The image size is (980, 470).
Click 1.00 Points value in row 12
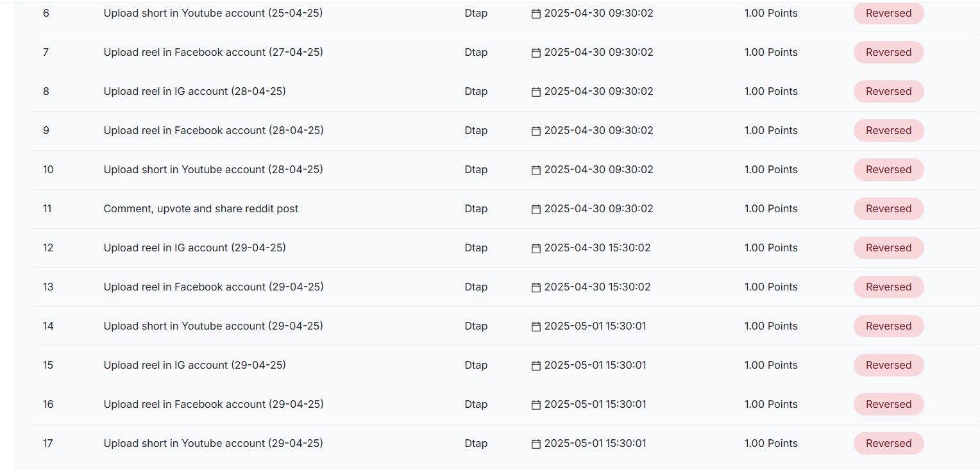click(771, 248)
